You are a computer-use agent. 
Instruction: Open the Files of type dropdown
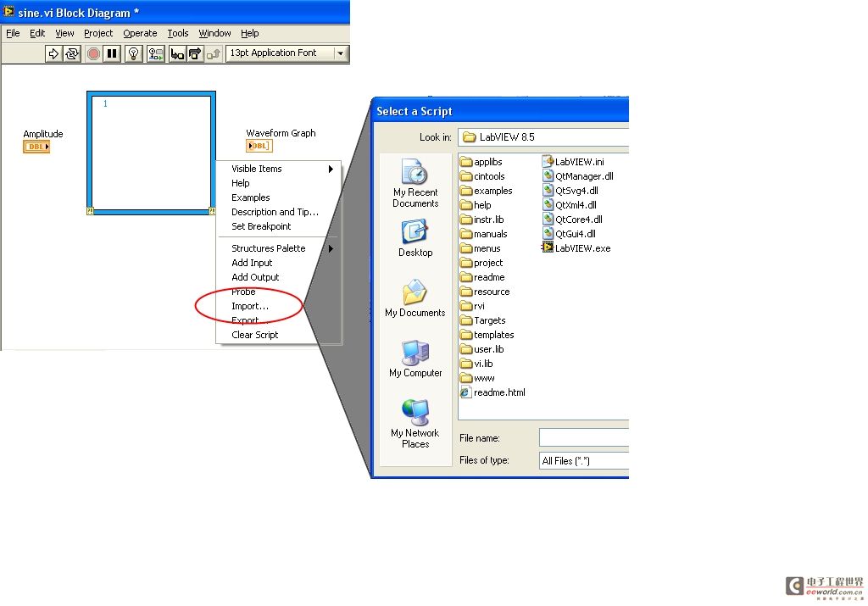coord(584,460)
